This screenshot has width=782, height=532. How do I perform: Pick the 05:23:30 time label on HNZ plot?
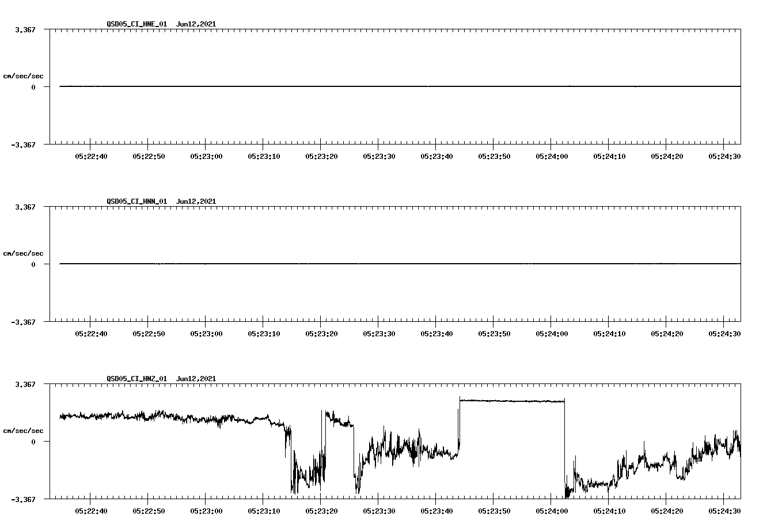pos(379,511)
